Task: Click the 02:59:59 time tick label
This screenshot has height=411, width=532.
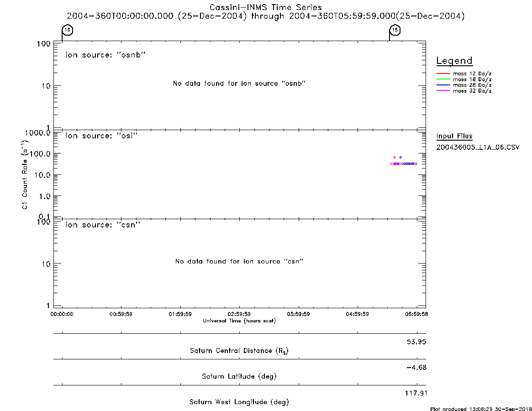Action: coord(239,314)
